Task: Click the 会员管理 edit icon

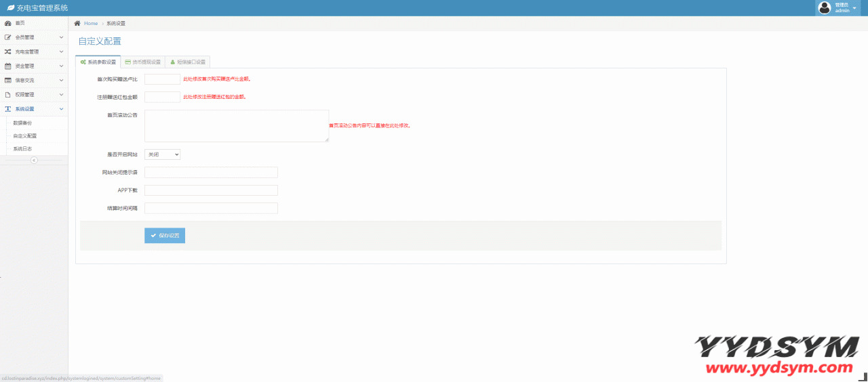Action: (x=8, y=37)
